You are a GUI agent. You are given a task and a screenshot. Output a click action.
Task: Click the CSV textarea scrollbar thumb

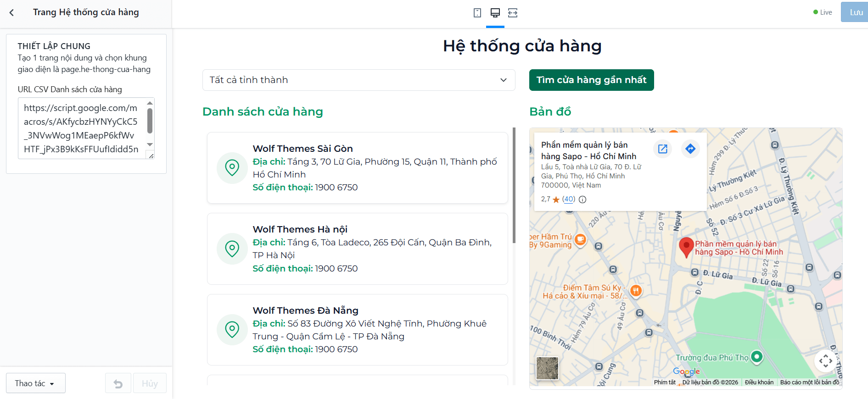[x=150, y=121]
